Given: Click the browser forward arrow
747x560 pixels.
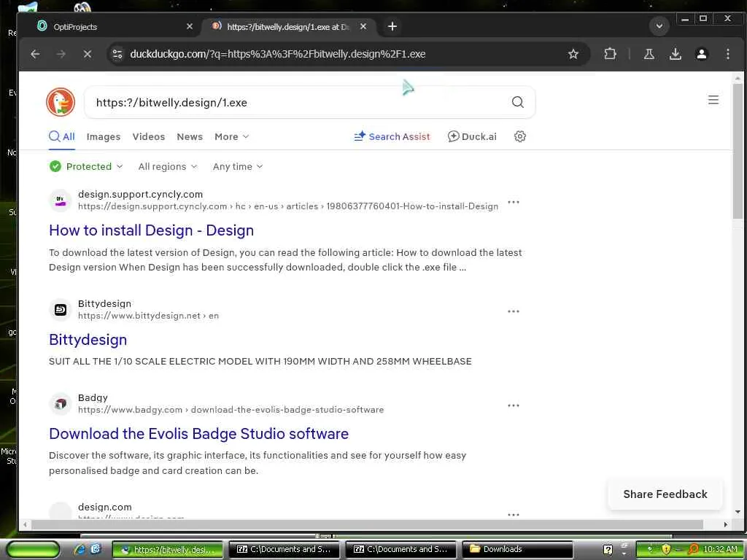Looking at the screenshot, I should pyautogui.click(x=61, y=54).
